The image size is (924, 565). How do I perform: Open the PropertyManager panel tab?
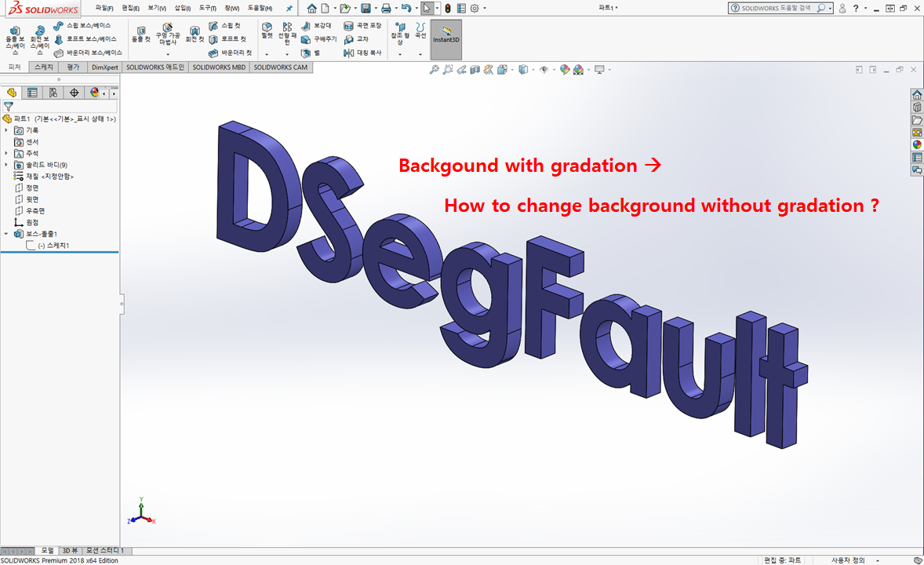click(x=32, y=93)
